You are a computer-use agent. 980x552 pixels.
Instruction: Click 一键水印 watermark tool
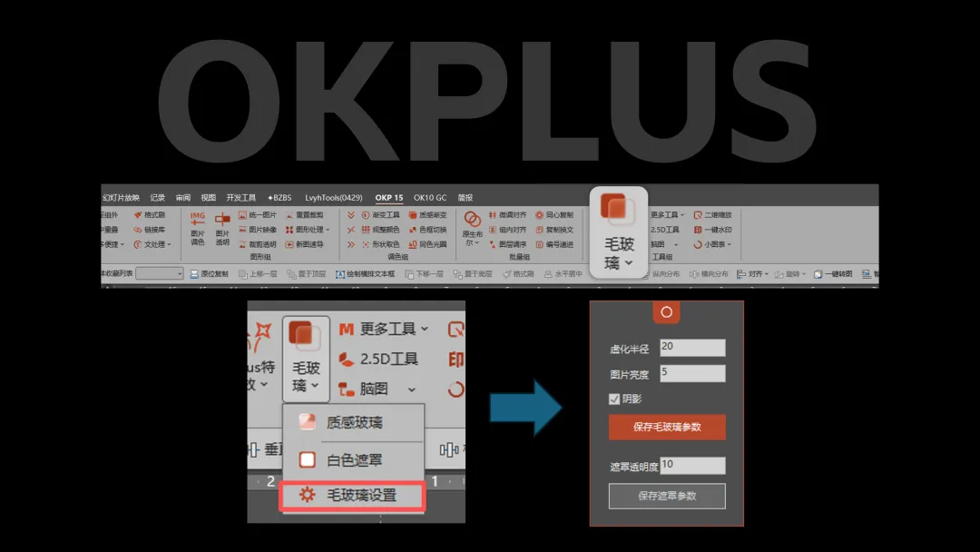(712, 230)
